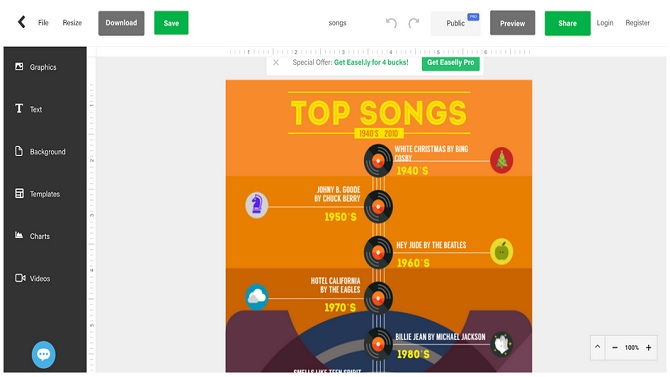670x377 pixels.
Task: Click the Get Easelly Pro button
Action: tap(450, 62)
